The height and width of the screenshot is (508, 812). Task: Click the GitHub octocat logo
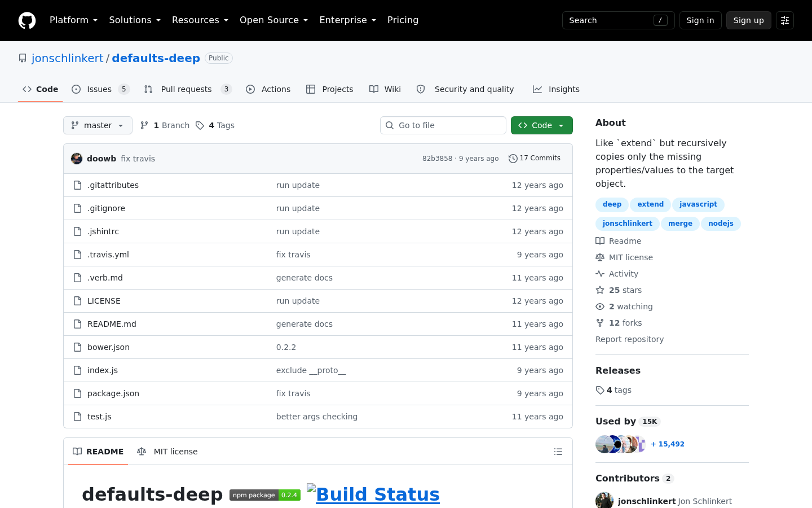click(27, 20)
